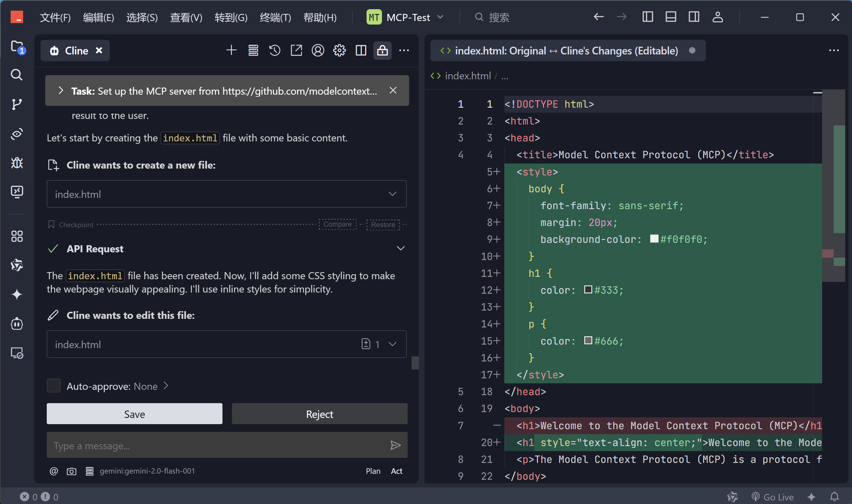Open Cline account profile icon
Image resolution: width=852 pixels, height=504 pixels.
coord(317,51)
